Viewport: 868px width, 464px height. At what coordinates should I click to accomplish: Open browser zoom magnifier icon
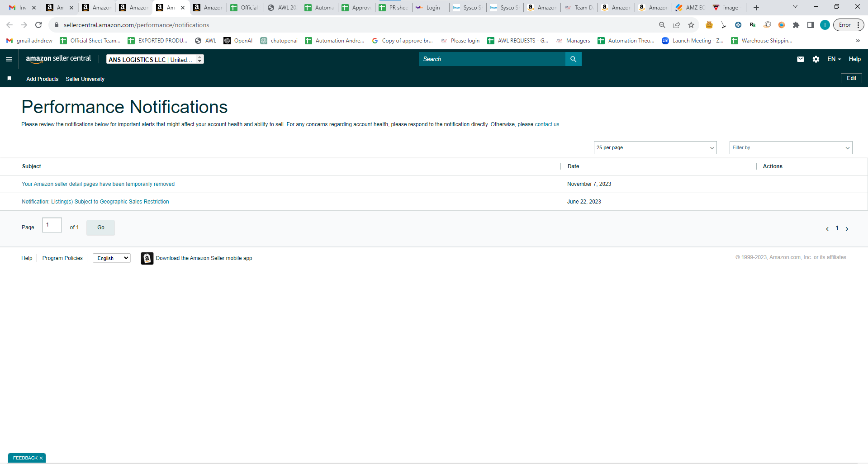(x=662, y=25)
